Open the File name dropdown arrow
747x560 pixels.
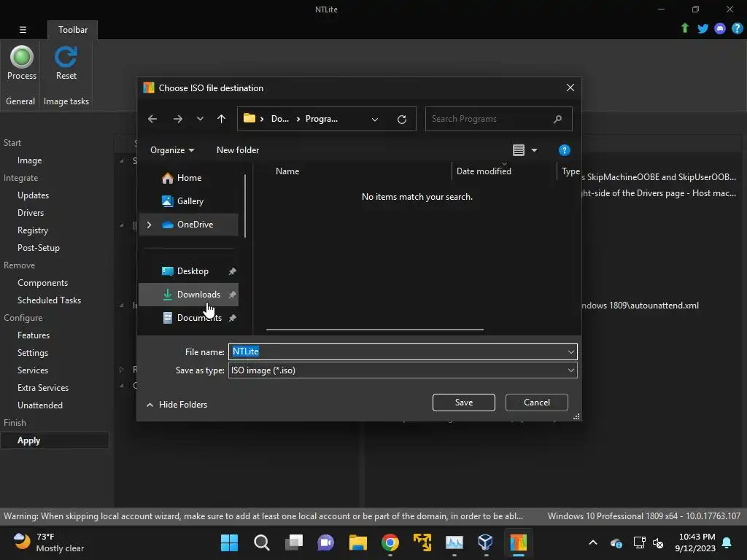pyautogui.click(x=570, y=352)
